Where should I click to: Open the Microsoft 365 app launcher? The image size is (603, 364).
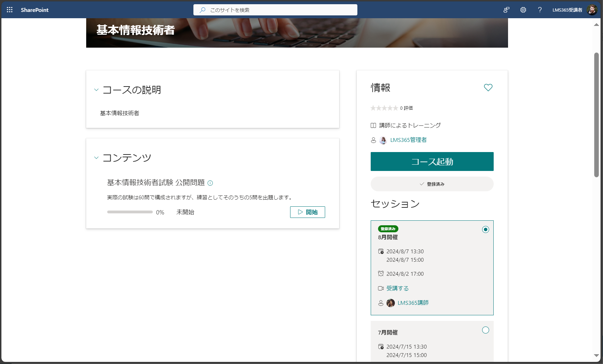[9, 9]
